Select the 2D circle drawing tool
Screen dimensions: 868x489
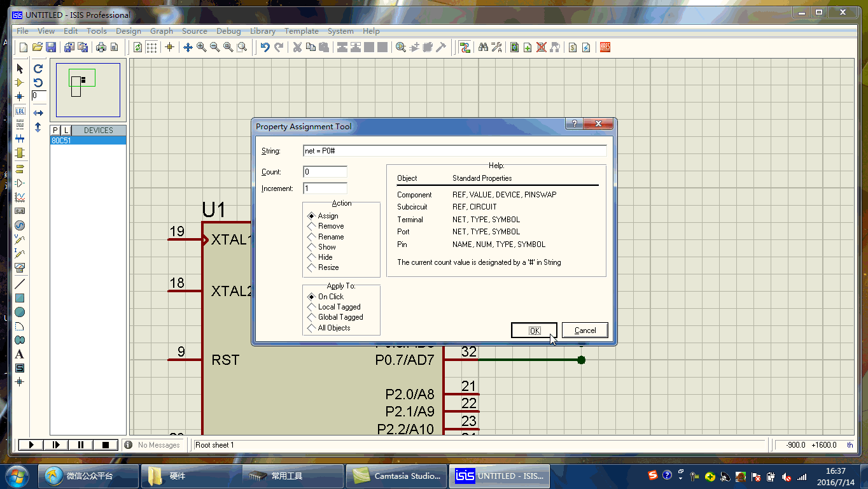[20, 312]
